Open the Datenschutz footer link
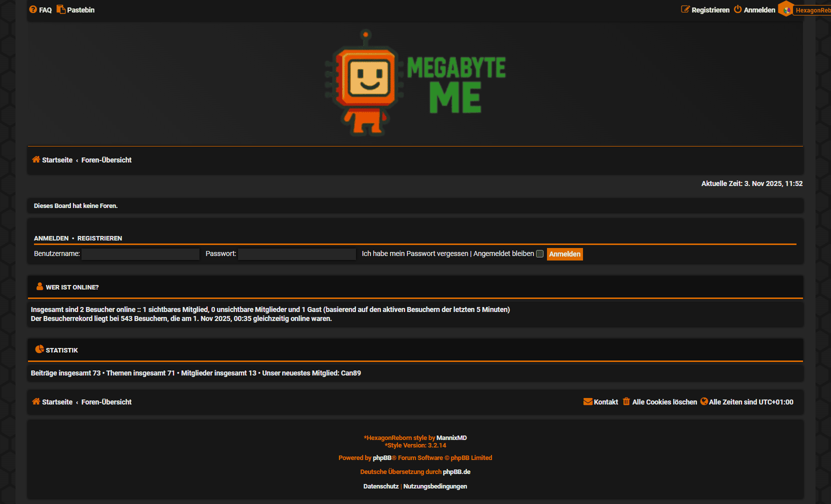This screenshot has height=504, width=831. click(380, 486)
